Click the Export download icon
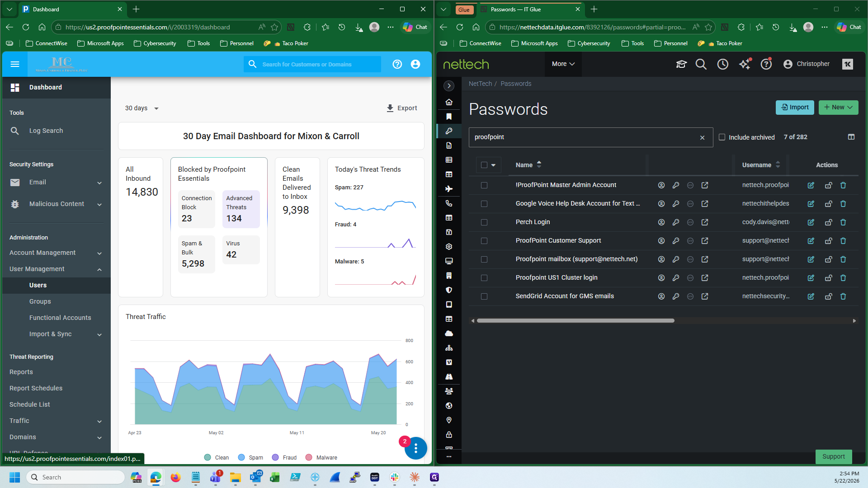The image size is (868, 488). click(390, 108)
